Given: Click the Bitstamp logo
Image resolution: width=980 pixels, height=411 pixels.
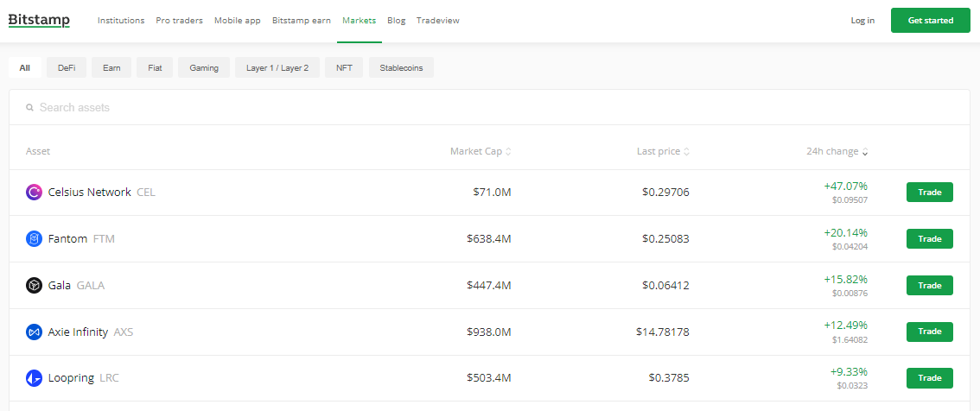Looking at the screenshot, I should coord(39,21).
